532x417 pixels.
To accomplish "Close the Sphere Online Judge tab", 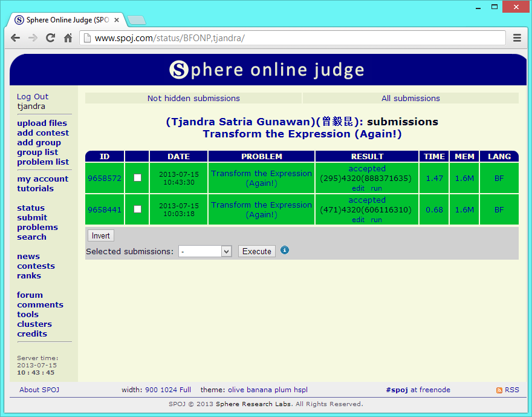I will [x=116, y=20].
